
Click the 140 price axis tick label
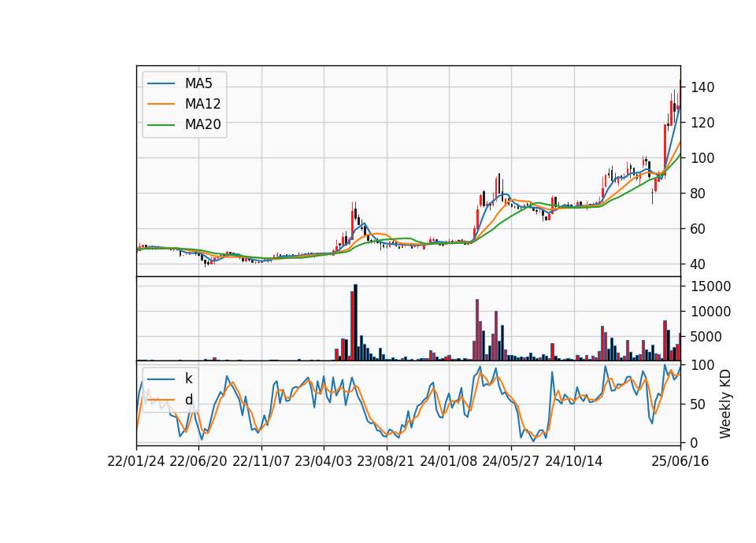point(702,87)
